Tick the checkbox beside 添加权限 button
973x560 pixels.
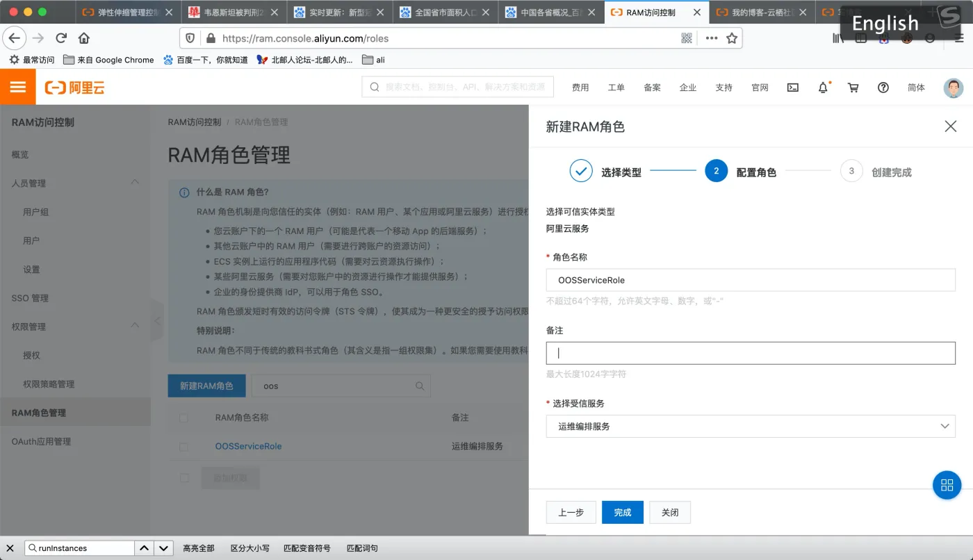(183, 478)
